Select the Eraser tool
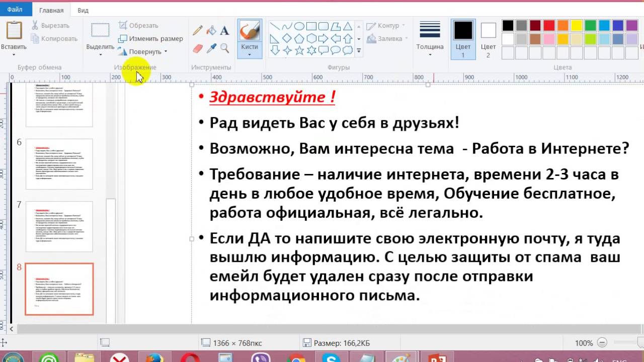The width and height of the screenshot is (644, 362). [x=197, y=48]
